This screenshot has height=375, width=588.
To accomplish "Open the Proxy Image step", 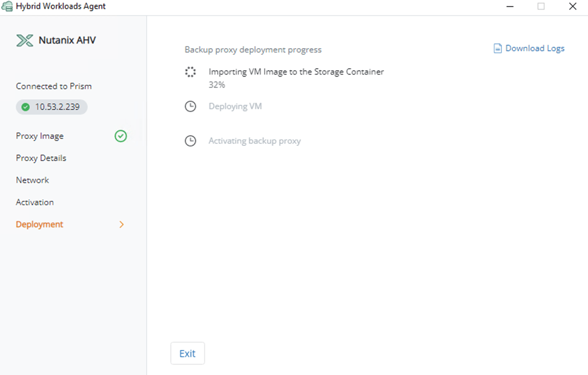I will point(40,136).
